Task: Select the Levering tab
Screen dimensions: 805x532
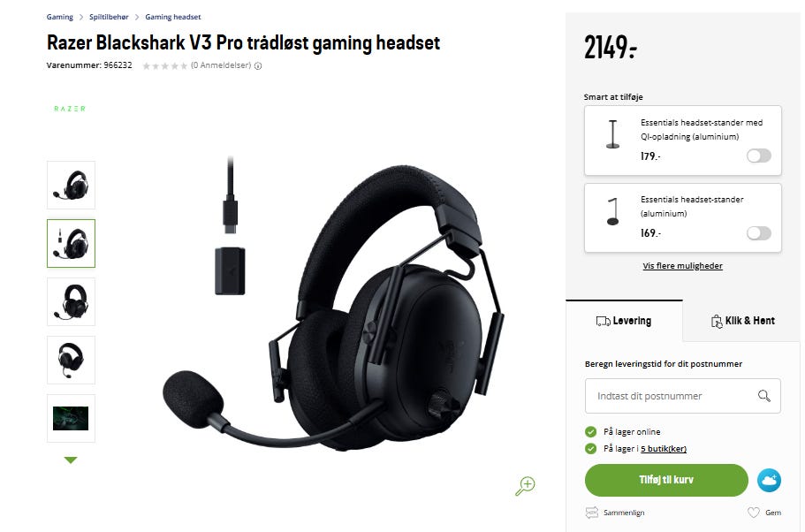Action: (x=624, y=321)
